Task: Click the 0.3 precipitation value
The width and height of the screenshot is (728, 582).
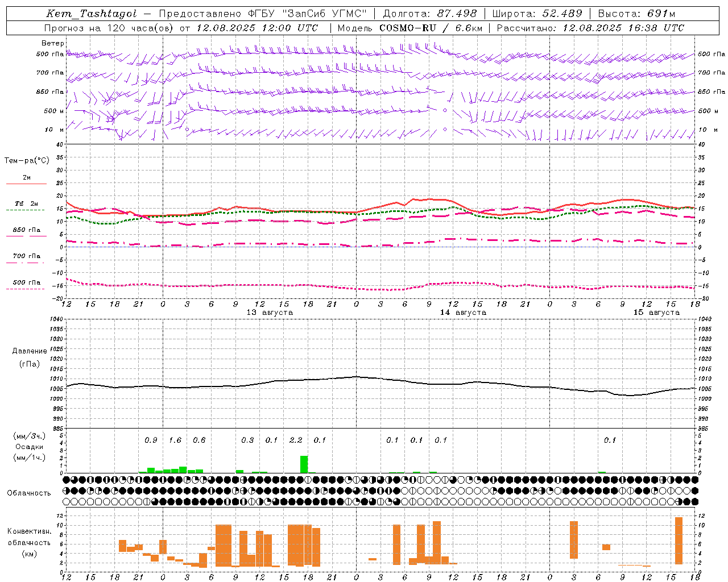Action: pos(247,440)
